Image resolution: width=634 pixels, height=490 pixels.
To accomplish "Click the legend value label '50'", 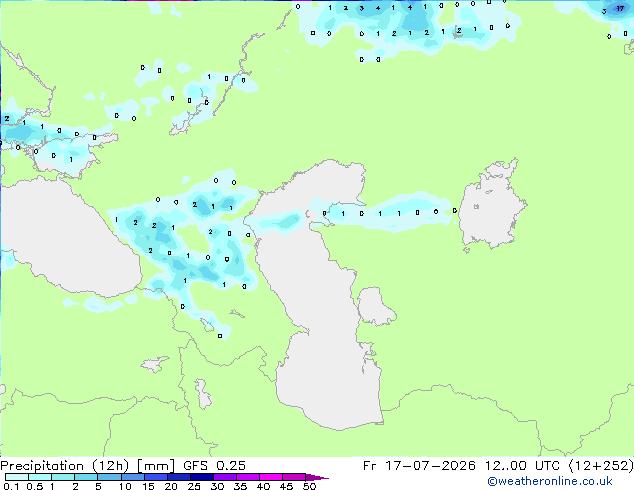I will (x=309, y=486).
